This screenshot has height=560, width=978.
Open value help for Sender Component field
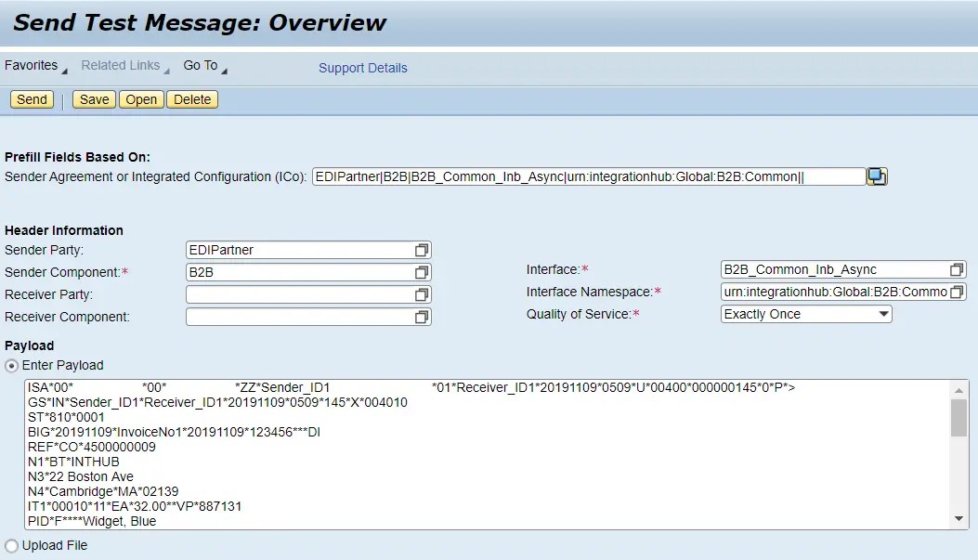coord(422,271)
